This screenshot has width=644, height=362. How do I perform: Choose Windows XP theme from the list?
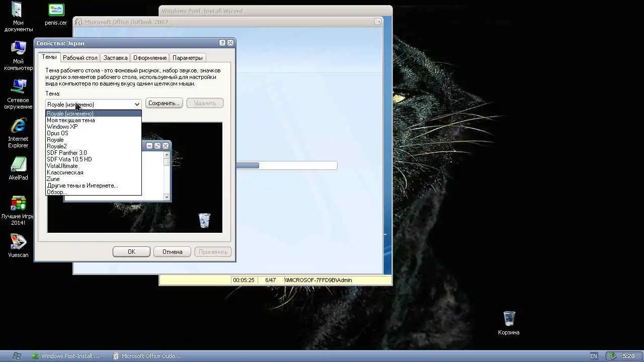click(x=94, y=127)
